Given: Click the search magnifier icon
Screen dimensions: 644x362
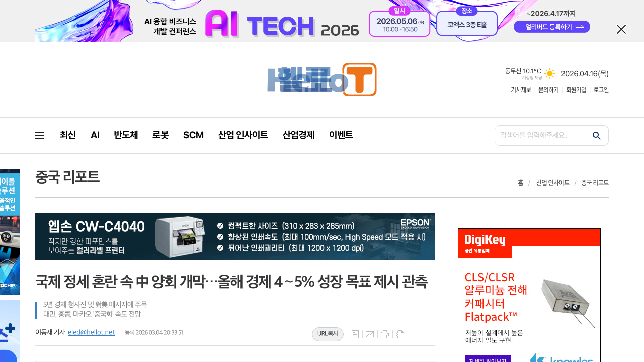Looking at the screenshot, I should 597,136.
